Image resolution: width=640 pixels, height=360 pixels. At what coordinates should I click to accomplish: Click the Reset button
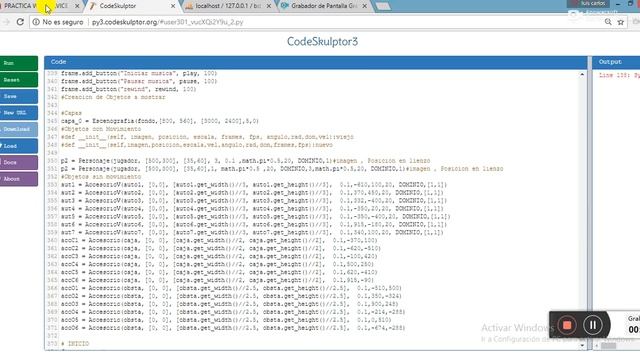[x=19, y=80]
